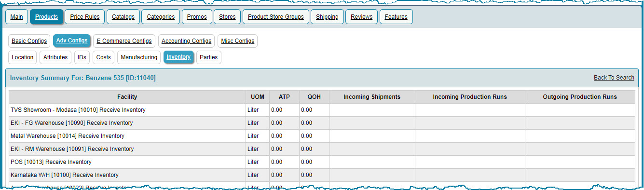Switch to the Stores tab
This screenshot has width=644, height=190.
(227, 17)
